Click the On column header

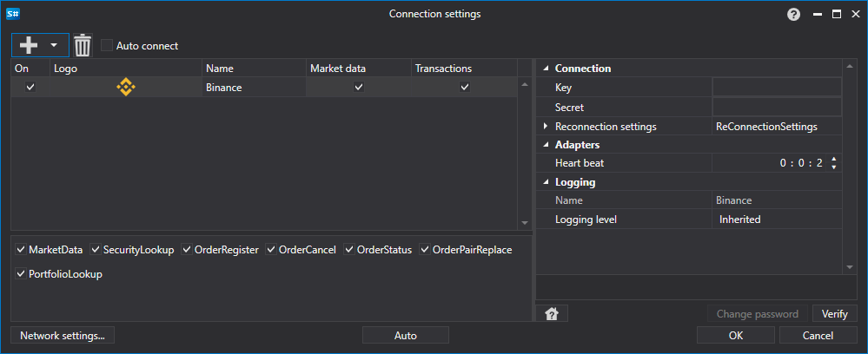[x=30, y=69]
